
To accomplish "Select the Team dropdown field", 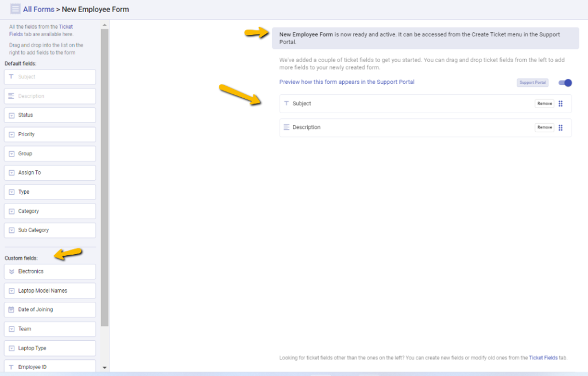I will (x=49, y=328).
